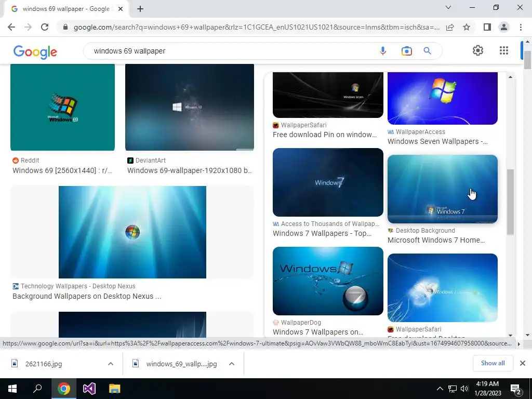Viewport: 532px width, 399px height.
Task: Show all downloads
Action: click(493, 363)
